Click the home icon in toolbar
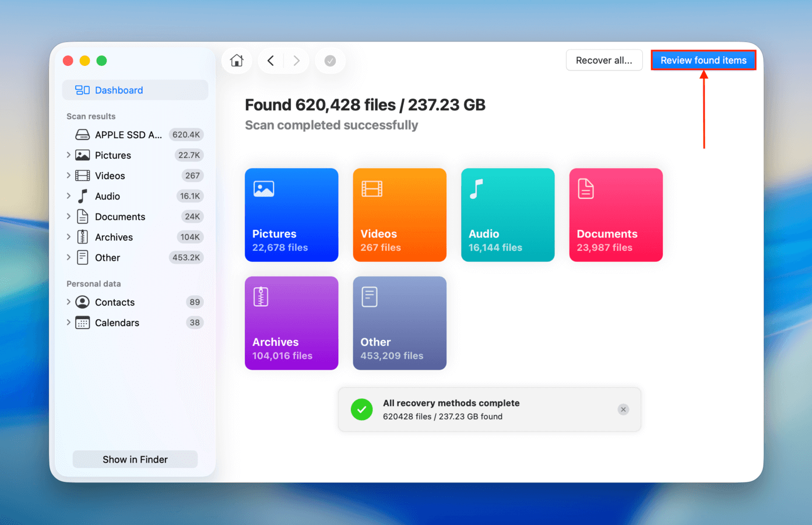Screen dimensions: 812x525 tap(237, 61)
